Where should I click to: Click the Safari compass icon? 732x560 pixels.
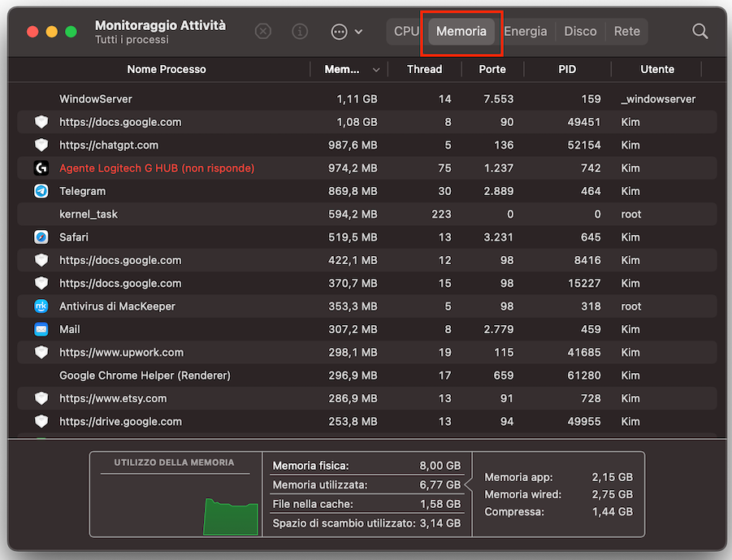click(41, 237)
